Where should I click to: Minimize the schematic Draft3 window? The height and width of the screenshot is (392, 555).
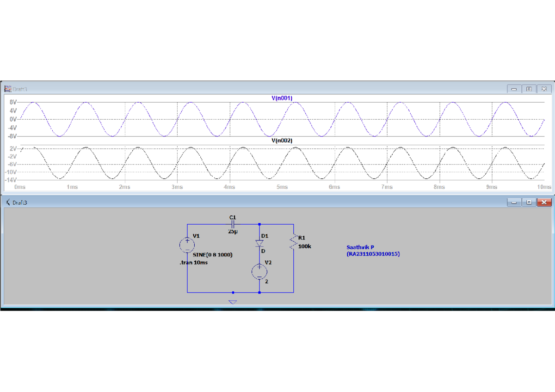click(514, 202)
